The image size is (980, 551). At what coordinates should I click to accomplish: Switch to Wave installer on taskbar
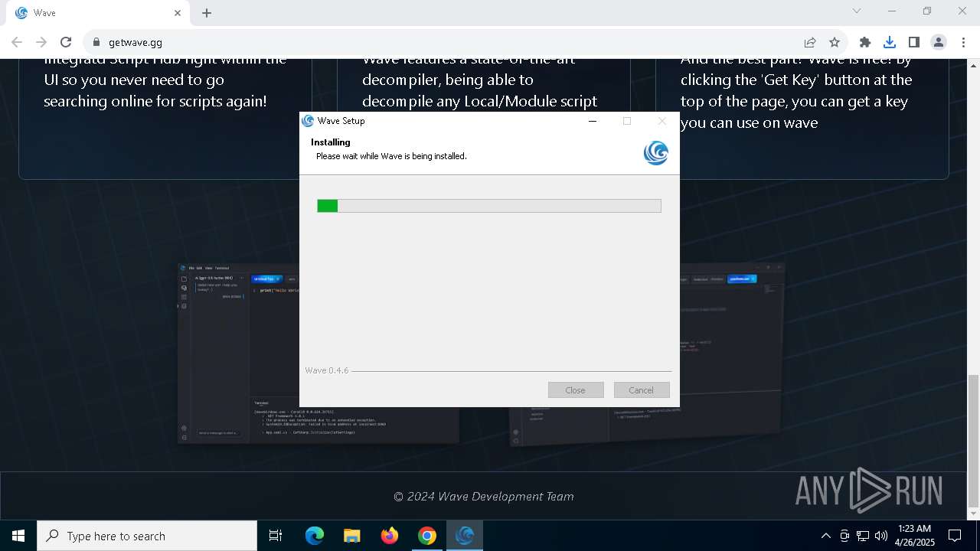[x=465, y=536]
